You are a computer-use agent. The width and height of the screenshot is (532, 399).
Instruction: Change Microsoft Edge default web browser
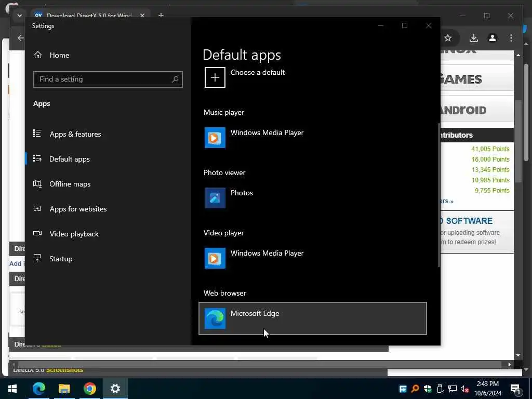(312, 318)
